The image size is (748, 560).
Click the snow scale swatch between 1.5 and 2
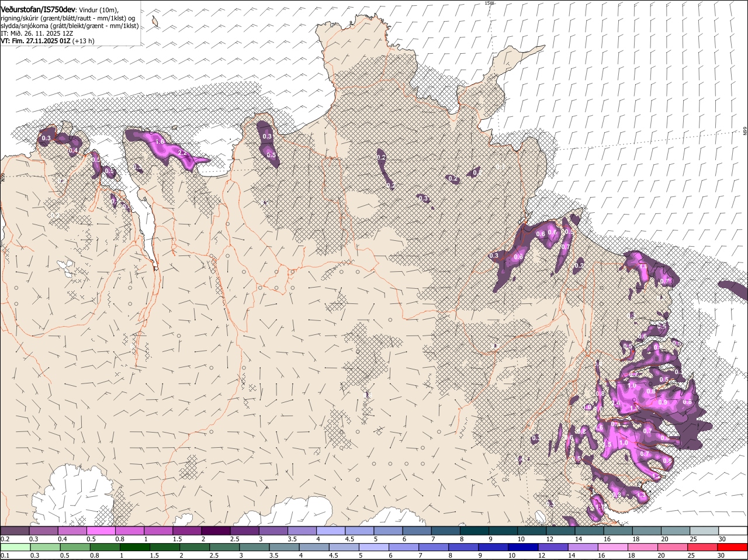point(187,531)
